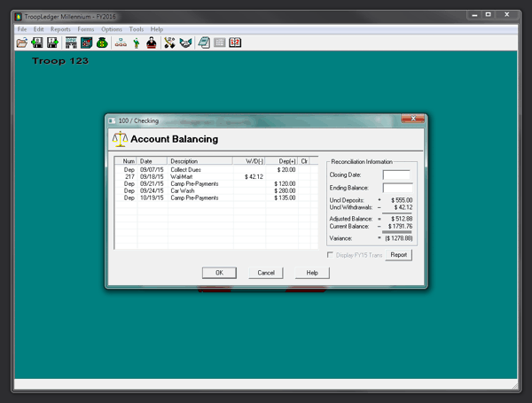Viewport: 532px width, 403px height.
Task: Minimize the TroopLedger window
Action: 474,14
